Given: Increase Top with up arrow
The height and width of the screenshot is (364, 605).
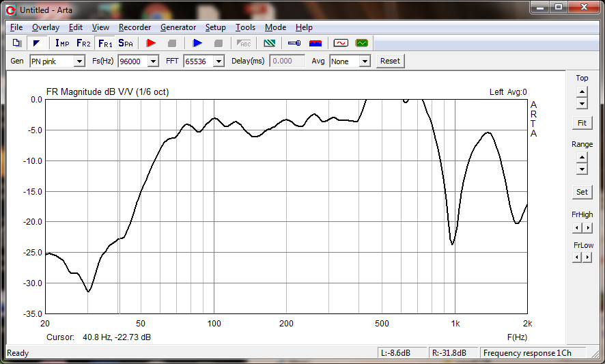Looking at the screenshot, I should 582,92.
